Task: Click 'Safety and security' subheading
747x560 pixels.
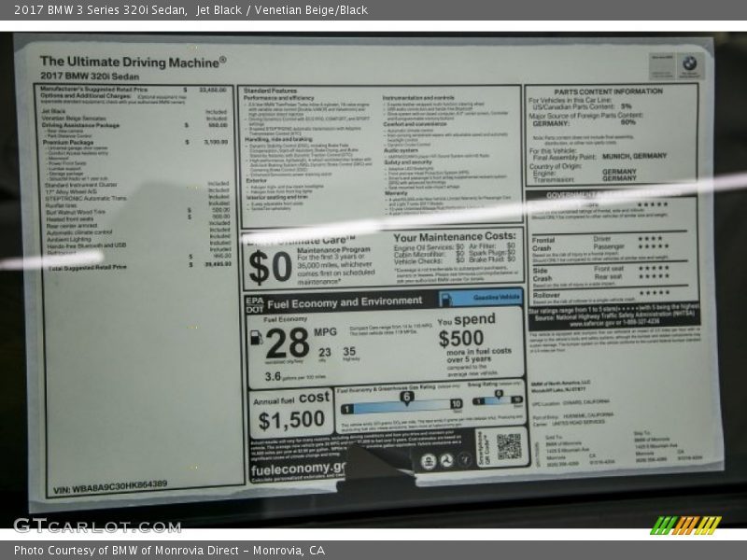Action: (x=408, y=161)
